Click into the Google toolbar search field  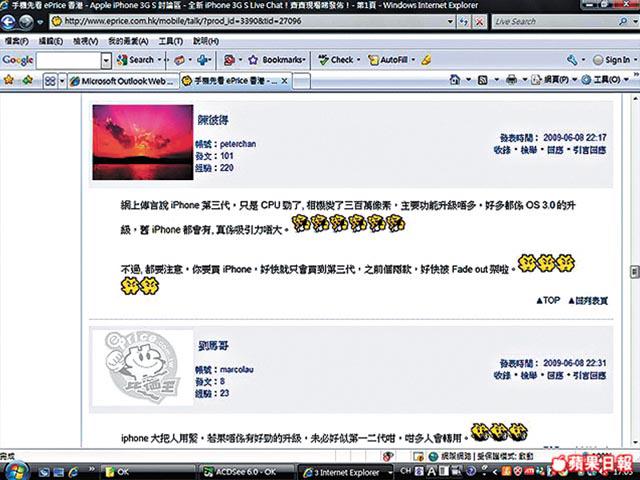[69, 61]
